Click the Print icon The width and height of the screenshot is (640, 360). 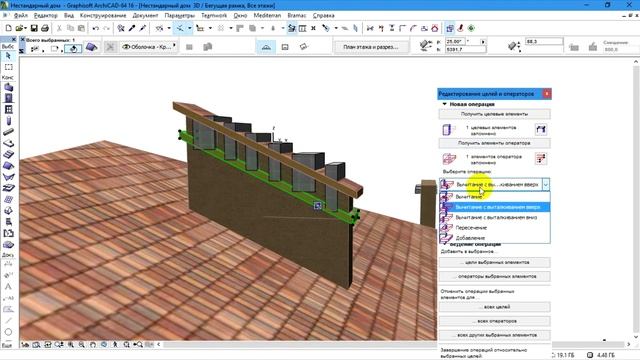tap(45, 28)
